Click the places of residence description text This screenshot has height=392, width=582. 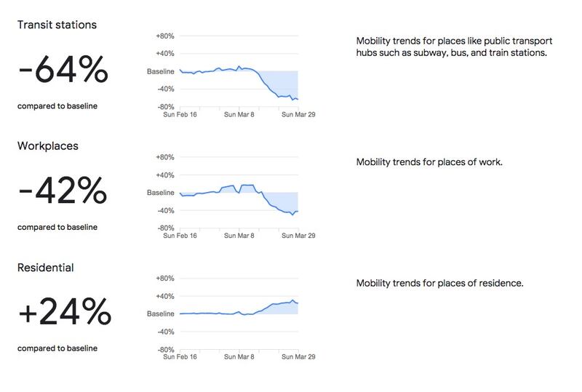tap(439, 283)
